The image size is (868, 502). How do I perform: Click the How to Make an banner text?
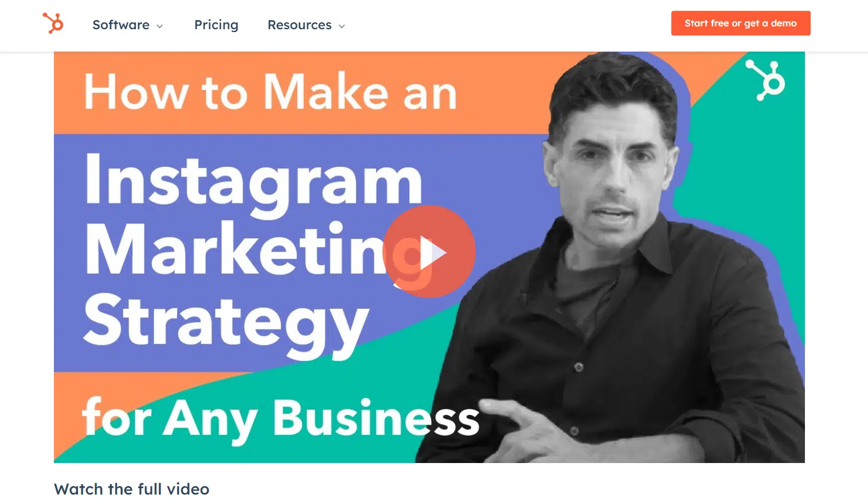(x=271, y=92)
